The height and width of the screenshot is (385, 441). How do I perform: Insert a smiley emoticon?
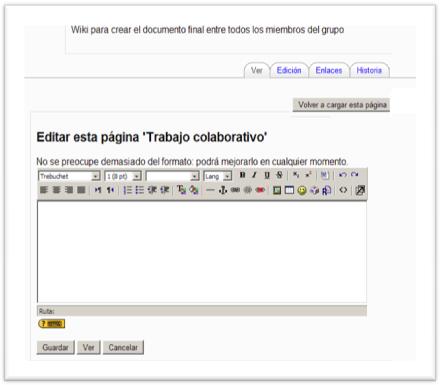coord(302,190)
